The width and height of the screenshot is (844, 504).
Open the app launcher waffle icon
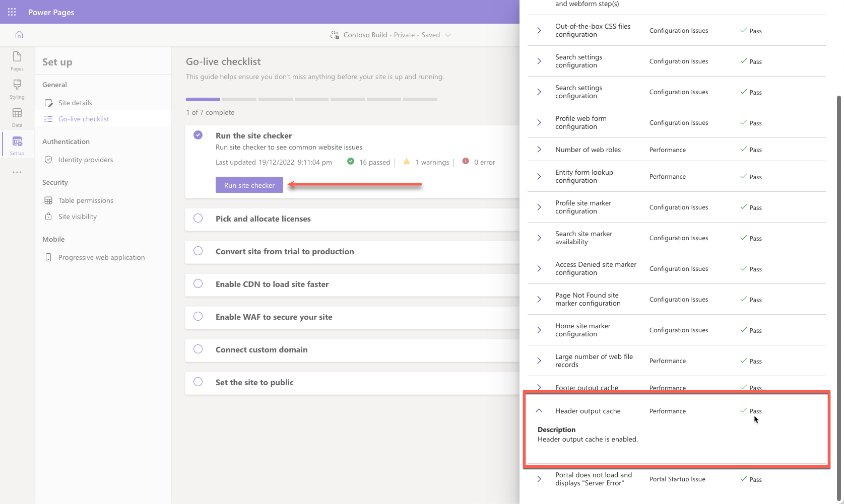coord(12,12)
